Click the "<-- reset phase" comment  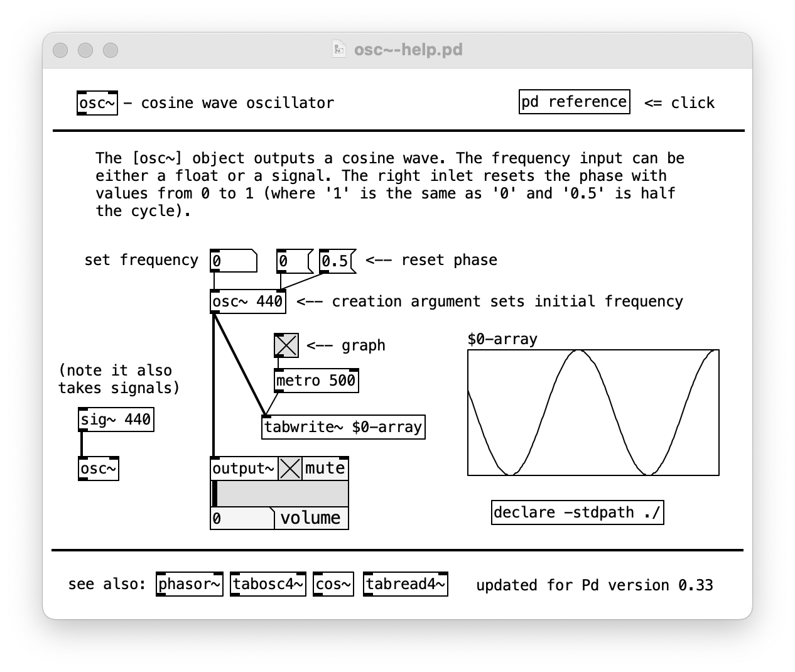[x=431, y=260]
